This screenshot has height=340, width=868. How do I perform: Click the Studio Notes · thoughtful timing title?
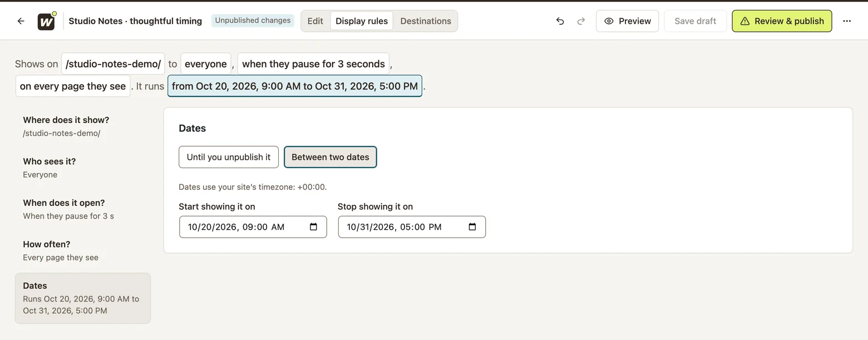pyautogui.click(x=135, y=21)
